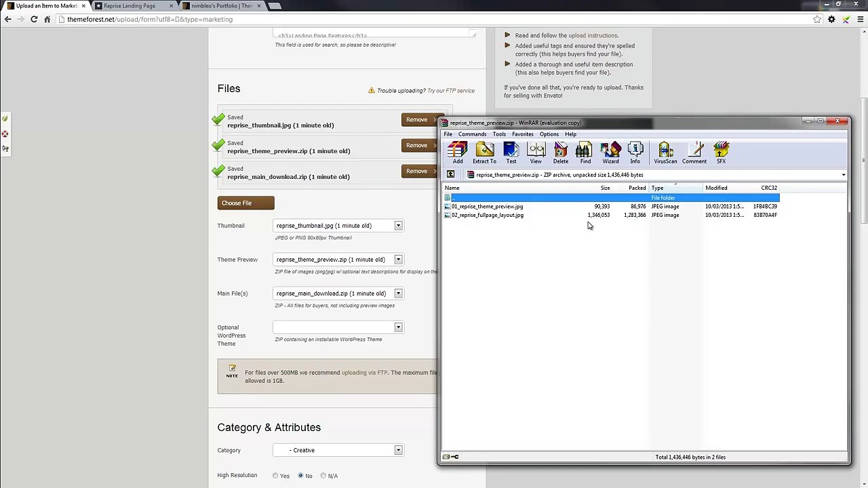
Task: Click the Test archive toolbar icon
Action: click(x=511, y=152)
